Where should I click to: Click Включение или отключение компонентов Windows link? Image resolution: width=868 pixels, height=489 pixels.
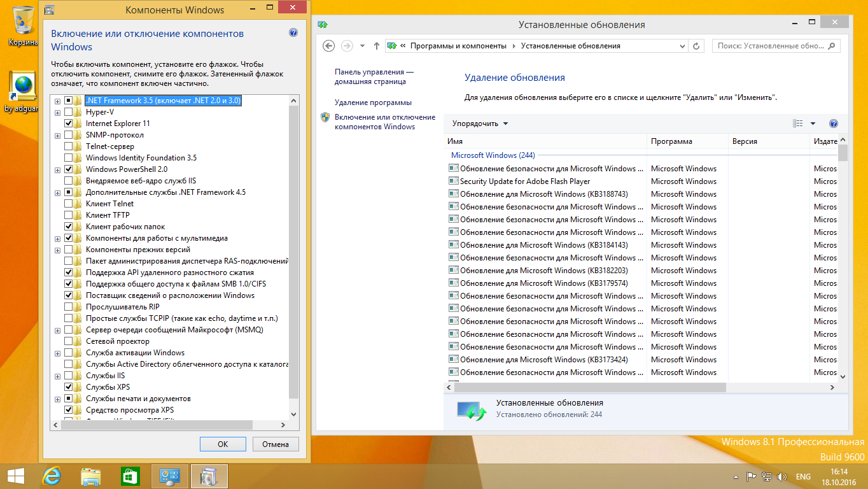pos(385,122)
